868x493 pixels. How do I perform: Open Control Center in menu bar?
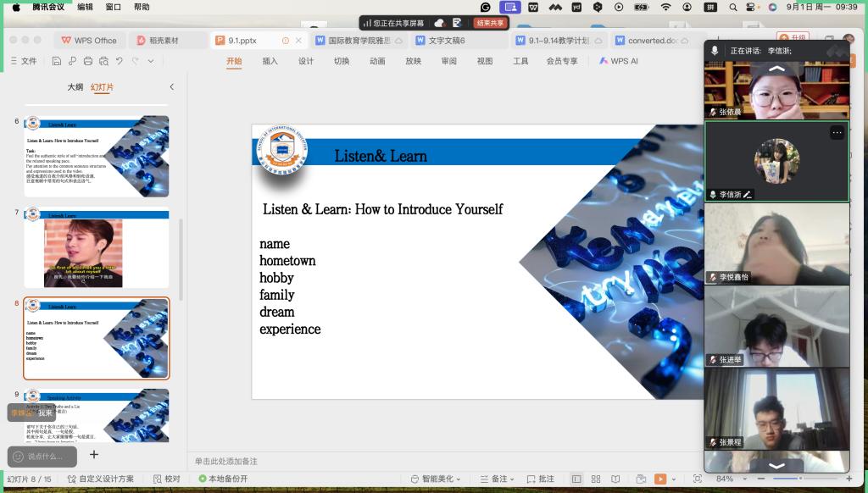[x=751, y=7]
